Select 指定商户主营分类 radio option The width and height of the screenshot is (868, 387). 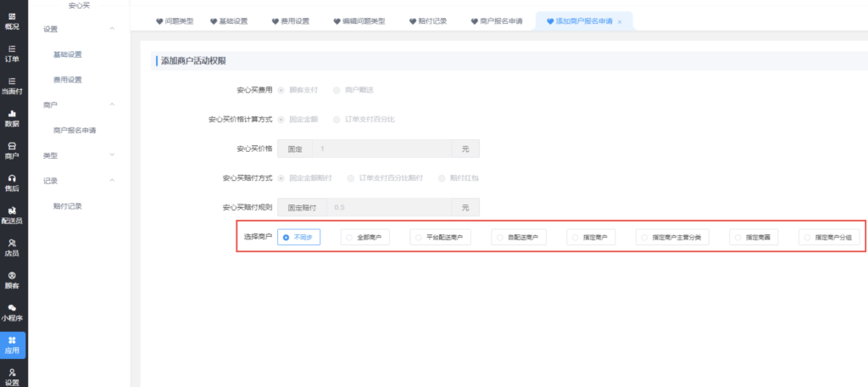click(674, 238)
